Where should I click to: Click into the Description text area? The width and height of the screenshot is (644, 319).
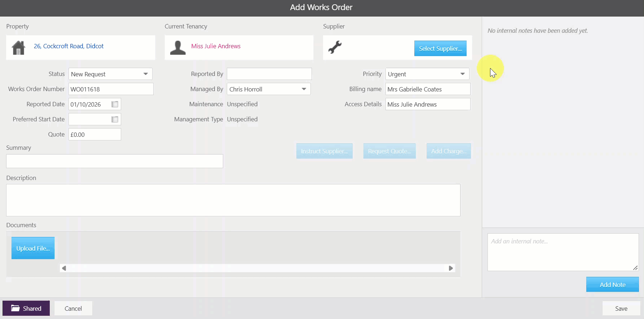coord(233,200)
